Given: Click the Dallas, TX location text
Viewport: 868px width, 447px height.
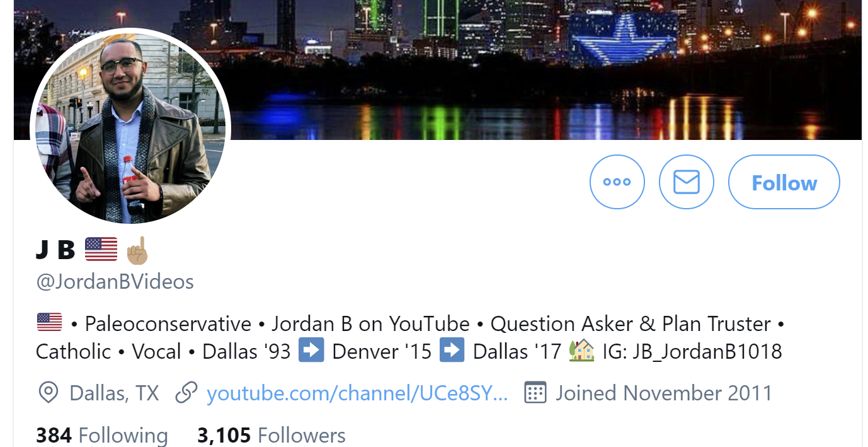Looking at the screenshot, I should (x=114, y=393).
